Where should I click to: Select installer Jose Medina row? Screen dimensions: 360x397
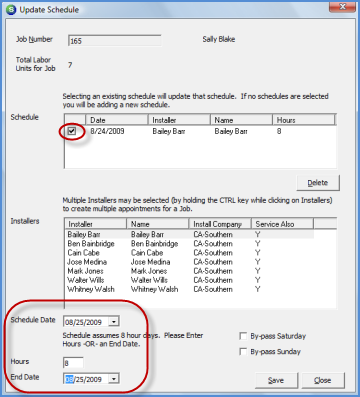190,262
